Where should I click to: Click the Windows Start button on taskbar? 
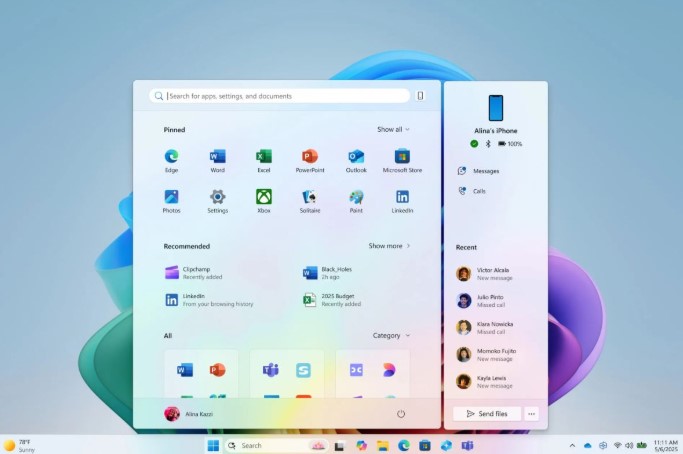[x=213, y=445]
